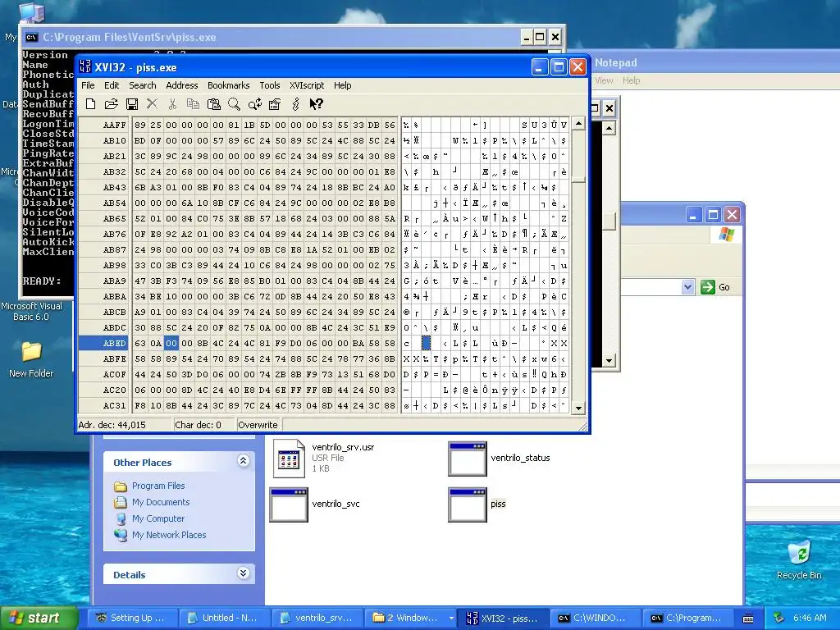Click the console window scroll down arrow
Image resolution: width=840 pixels, height=630 pixels.
[609, 361]
